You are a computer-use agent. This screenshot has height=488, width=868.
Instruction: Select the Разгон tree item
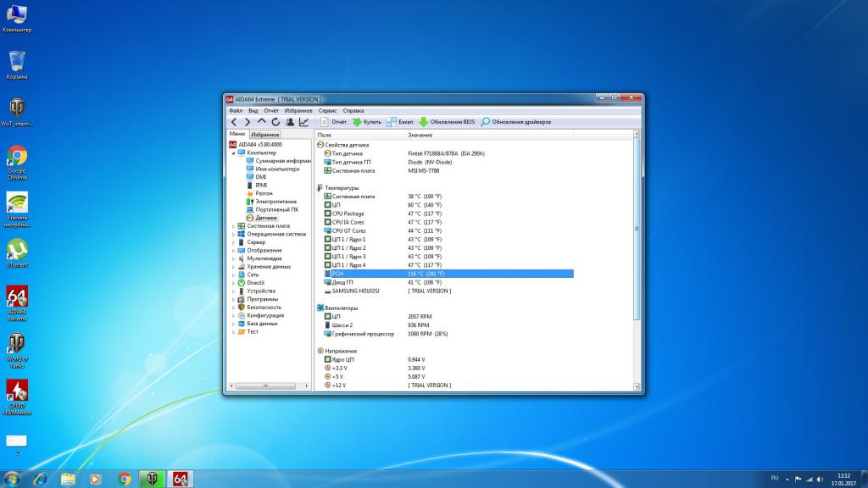click(x=264, y=193)
